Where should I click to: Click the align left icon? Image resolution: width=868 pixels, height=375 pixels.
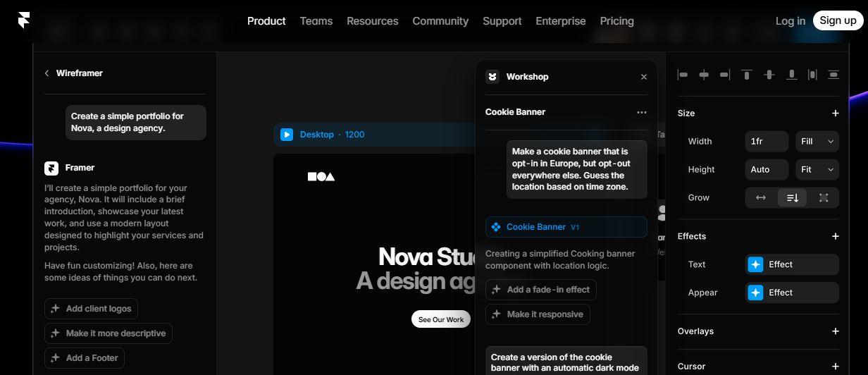click(x=682, y=75)
